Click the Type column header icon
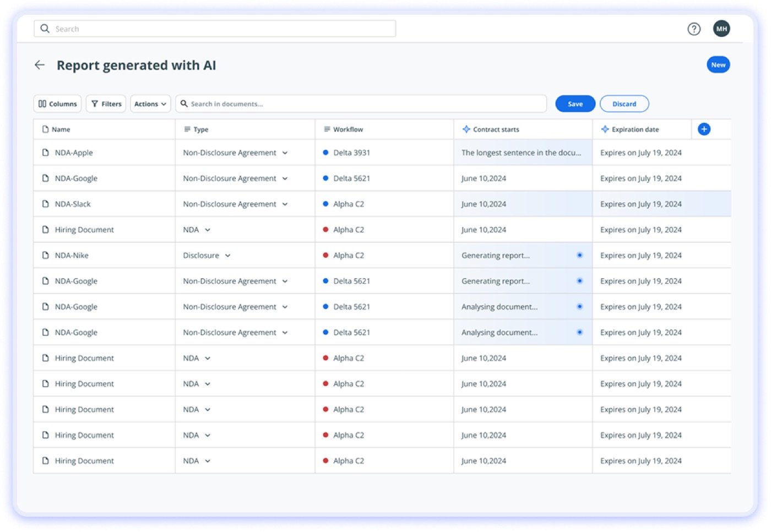This screenshot has width=771, height=532. [x=187, y=129]
